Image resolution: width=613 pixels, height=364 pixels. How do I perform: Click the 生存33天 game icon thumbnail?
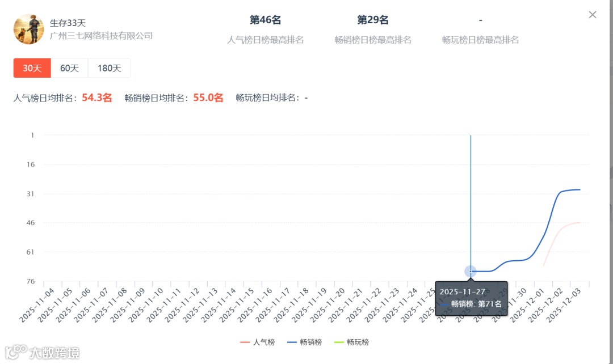click(x=29, y=29)
